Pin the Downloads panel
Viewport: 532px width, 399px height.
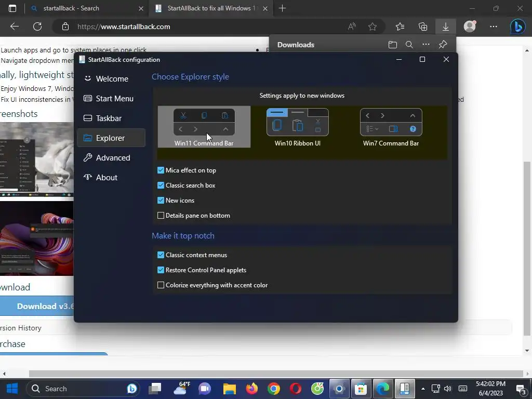click(443, 45)
